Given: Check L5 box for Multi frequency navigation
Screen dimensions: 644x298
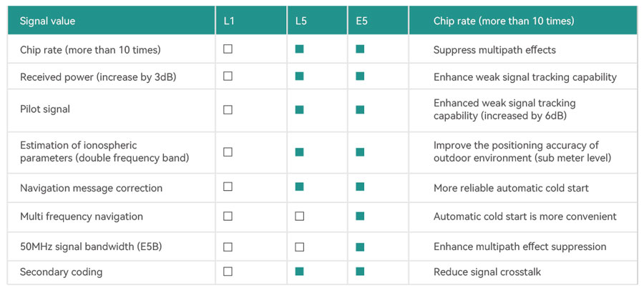Looking at the screenshot, I should 299,216.
